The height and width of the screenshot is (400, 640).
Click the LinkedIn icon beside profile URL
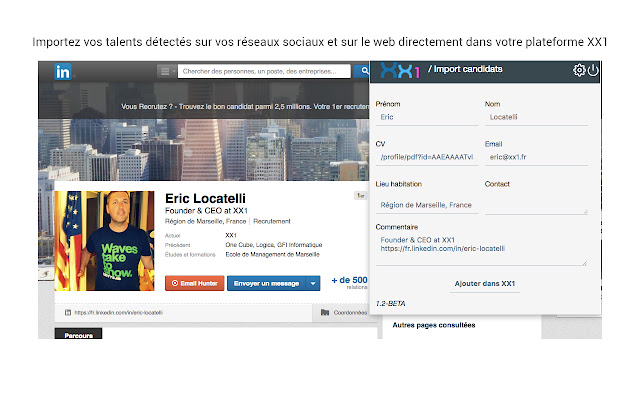68,313
